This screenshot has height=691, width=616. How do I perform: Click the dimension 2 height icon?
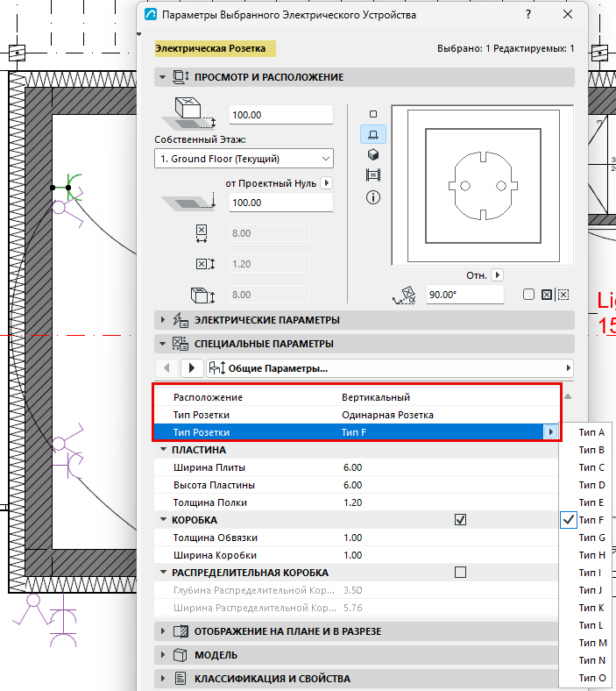coord(205,264)
